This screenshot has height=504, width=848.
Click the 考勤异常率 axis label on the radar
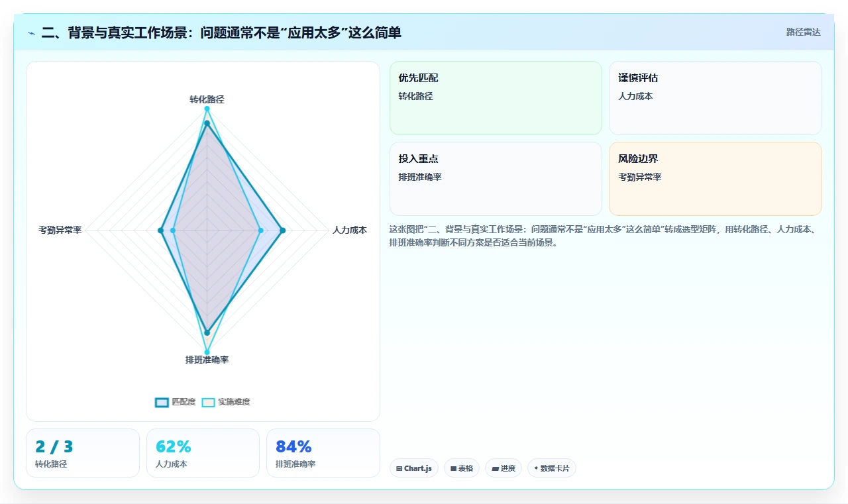pyautogui.click(x=60, y=230)
